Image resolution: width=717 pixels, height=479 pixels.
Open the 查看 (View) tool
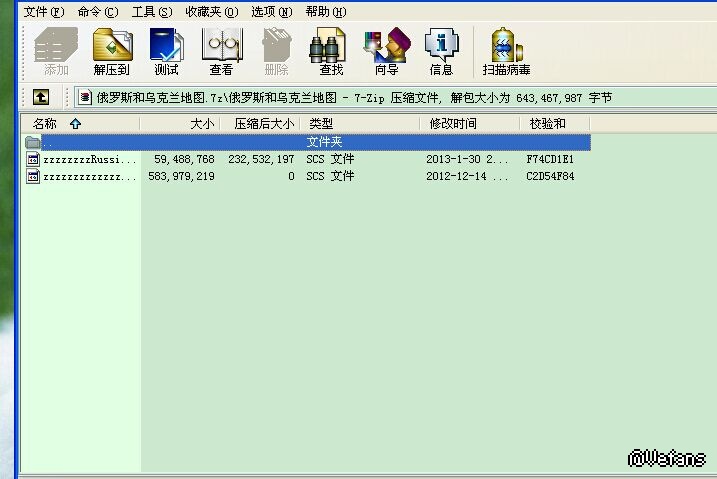pos(221,51)
